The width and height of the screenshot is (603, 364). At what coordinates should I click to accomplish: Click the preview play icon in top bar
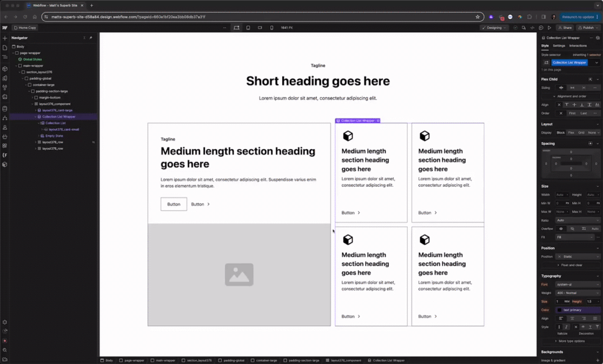click(x=549, y=28)
